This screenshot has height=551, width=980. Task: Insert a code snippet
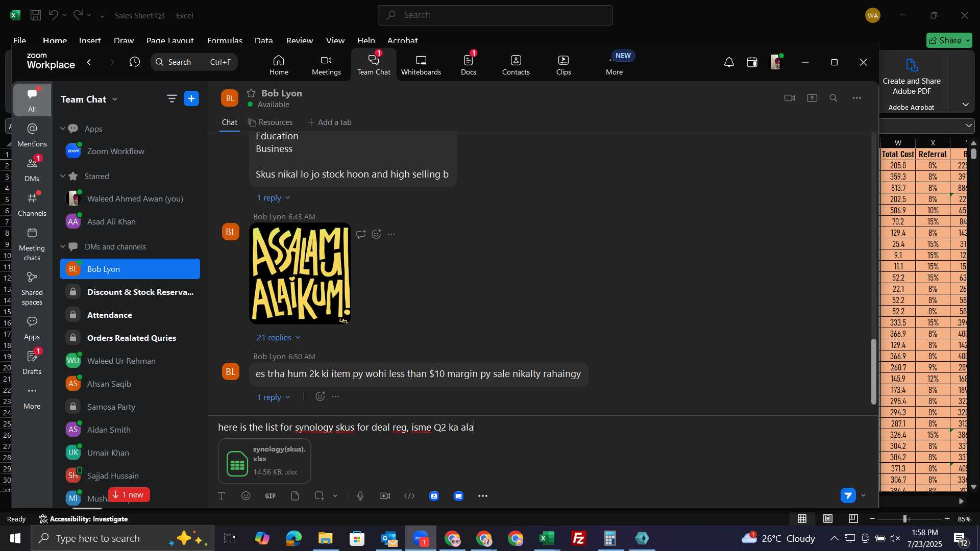(409, 496)
